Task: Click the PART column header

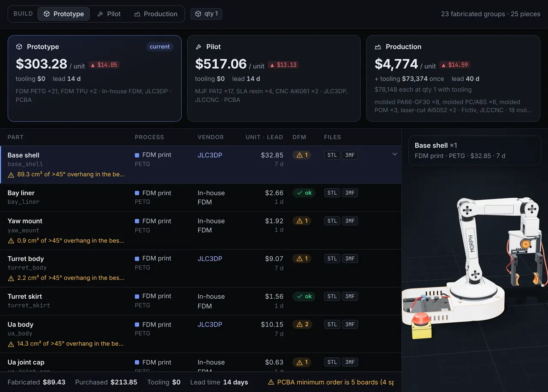Action: [15, 137]
